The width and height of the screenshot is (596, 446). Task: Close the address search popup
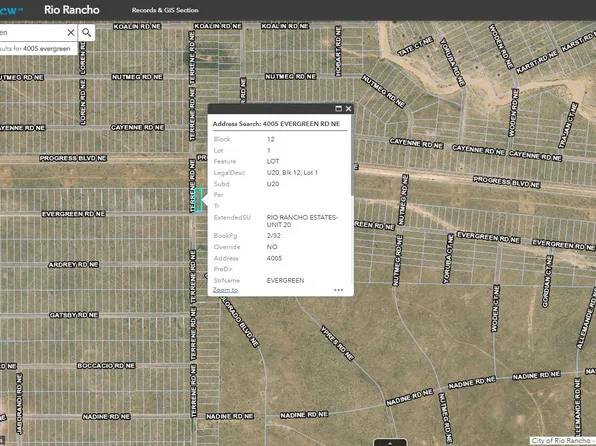click(349, 109)
